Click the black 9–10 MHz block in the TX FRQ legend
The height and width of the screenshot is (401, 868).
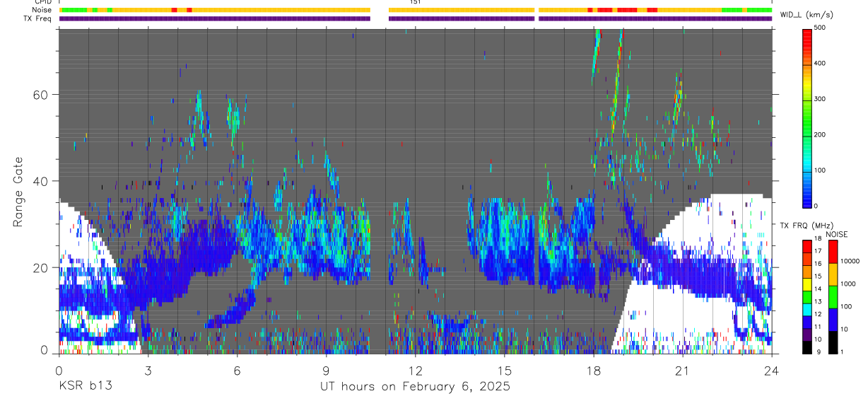pyautogui.click(x=807, y=347)
